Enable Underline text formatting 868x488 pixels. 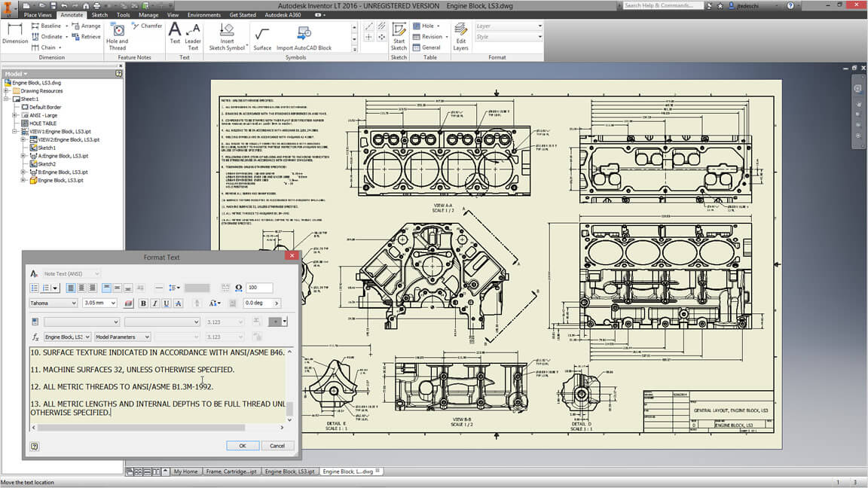point(166,303)
